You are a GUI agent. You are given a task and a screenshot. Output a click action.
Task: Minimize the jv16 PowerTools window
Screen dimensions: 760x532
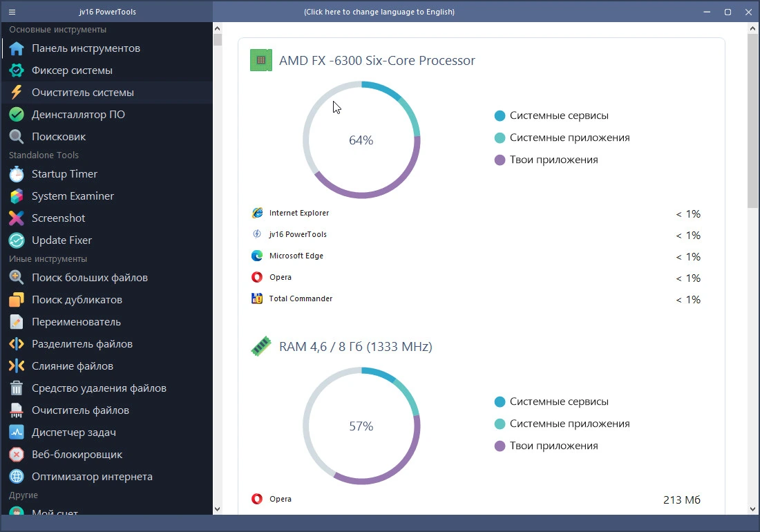tap(707, 12)
